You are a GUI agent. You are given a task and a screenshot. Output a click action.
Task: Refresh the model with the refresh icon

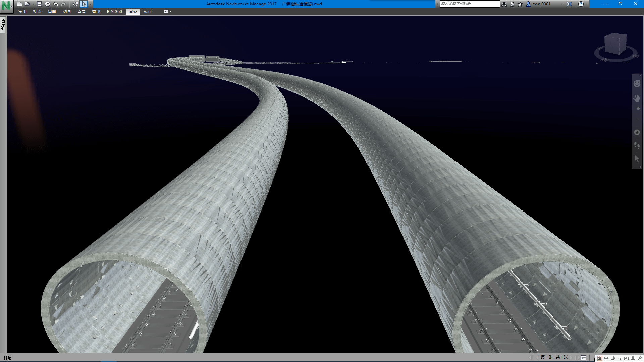(75, 4)
